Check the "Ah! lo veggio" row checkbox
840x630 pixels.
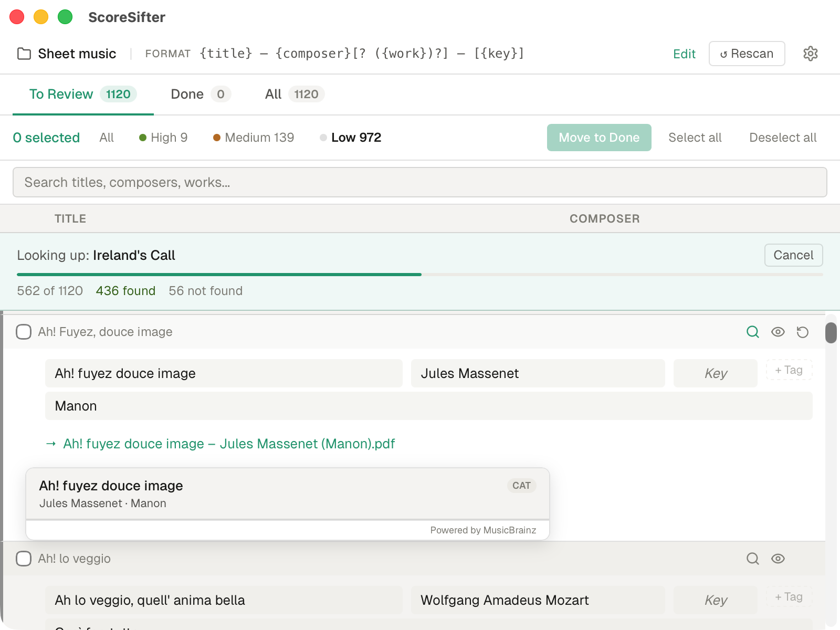[24, 559]
